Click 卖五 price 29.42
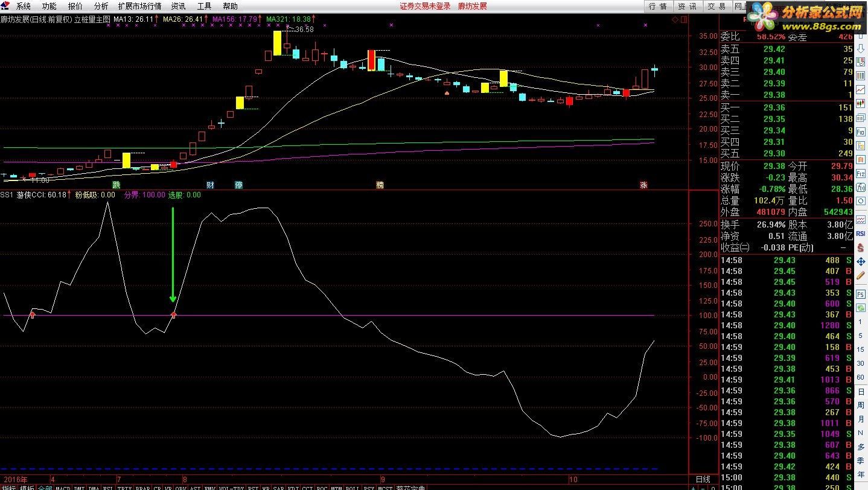868x490 pixels. pyautogui.click(x=774, y=49)
